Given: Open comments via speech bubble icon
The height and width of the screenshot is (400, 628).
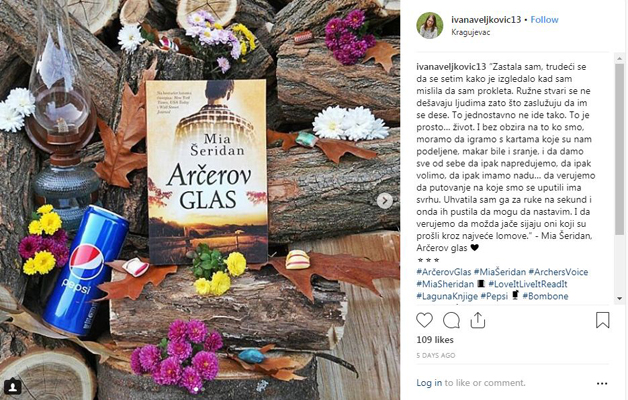Looking at the screenshot, I should (451, 320).
